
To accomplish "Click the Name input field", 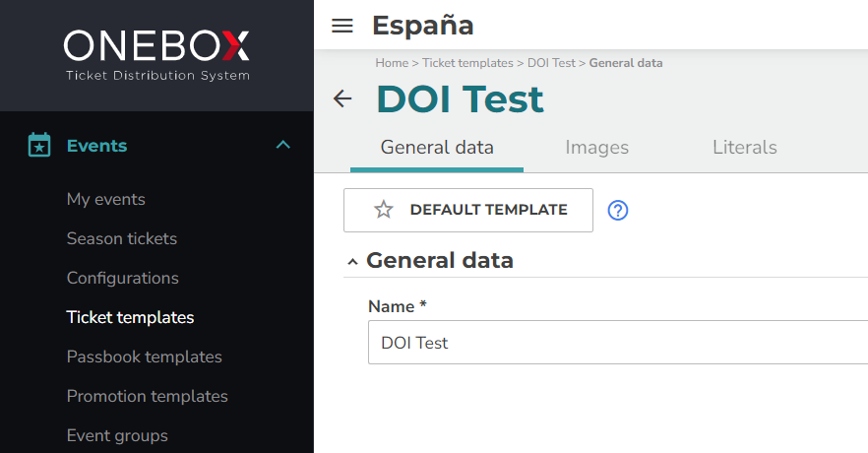I will 618,343.
